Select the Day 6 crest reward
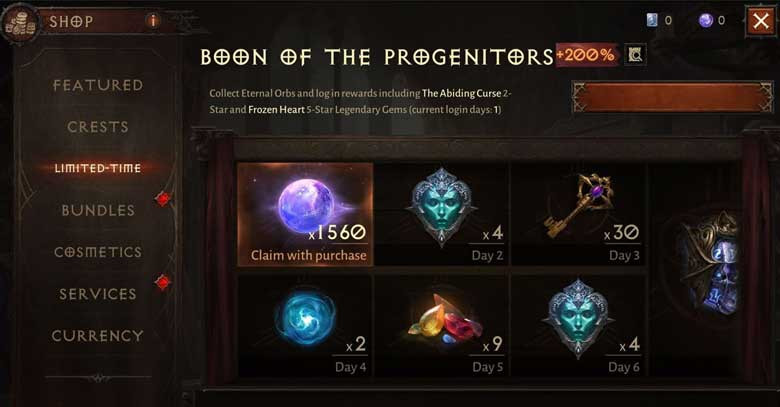 point(578,318)
